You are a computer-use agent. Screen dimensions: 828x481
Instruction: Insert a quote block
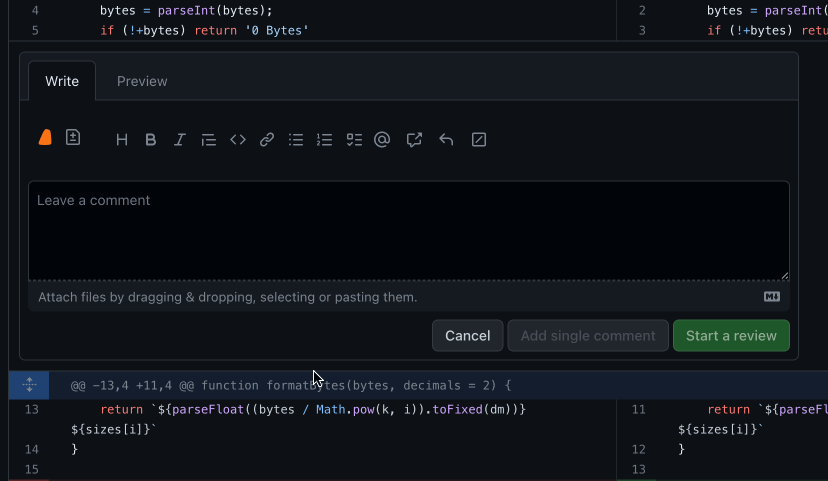[x=209, y=140]
